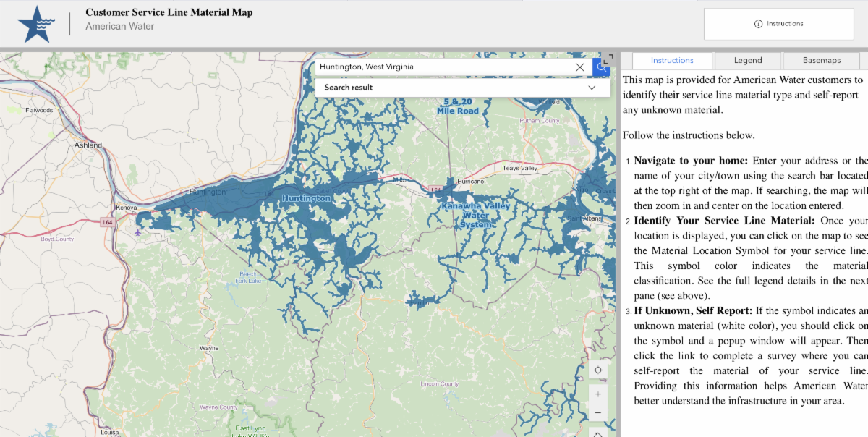Viewport: 868px width, 437px height.
Task: Click the airport icon near Kenova
Action: [x=137, y=232]
